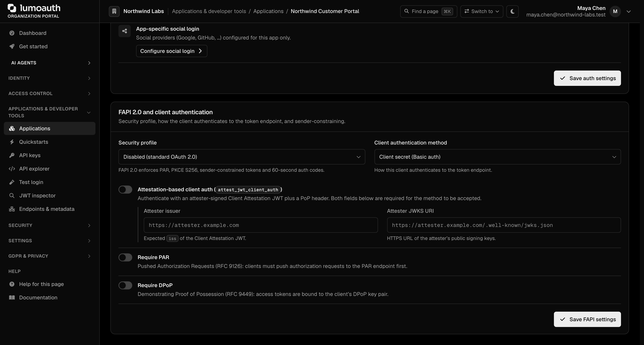Open Applications & developer tools breadcrumb
644x345 pixels.
[209, 11]
